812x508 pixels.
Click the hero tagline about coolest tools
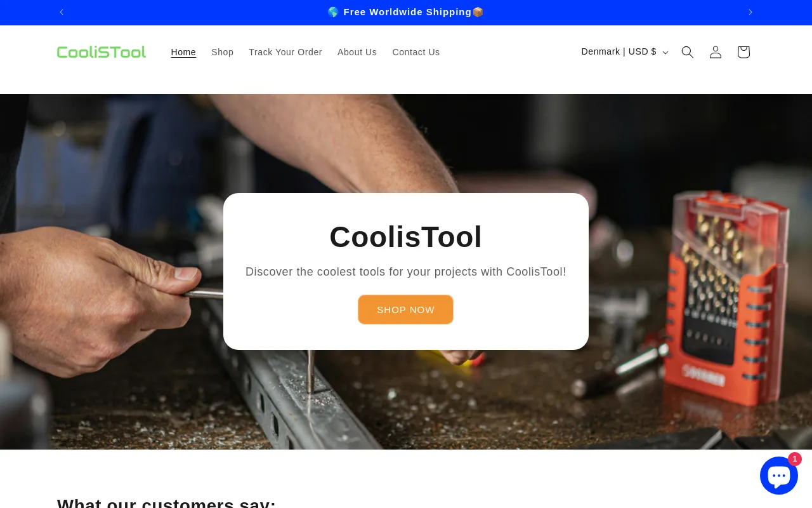coord(406,272)
